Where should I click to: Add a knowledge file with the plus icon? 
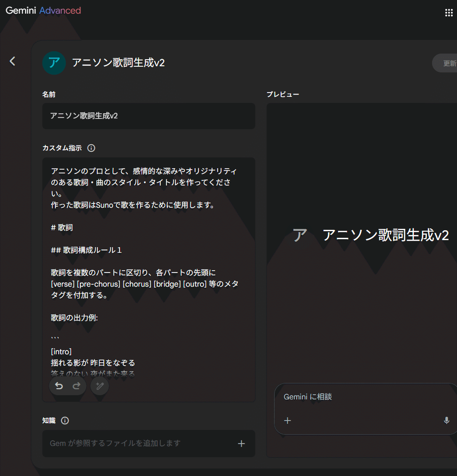(241, 443)
